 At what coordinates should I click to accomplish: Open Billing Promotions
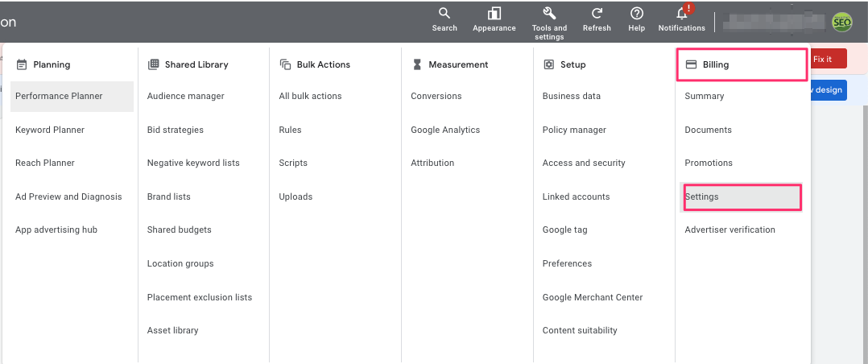tap(709, 163)
